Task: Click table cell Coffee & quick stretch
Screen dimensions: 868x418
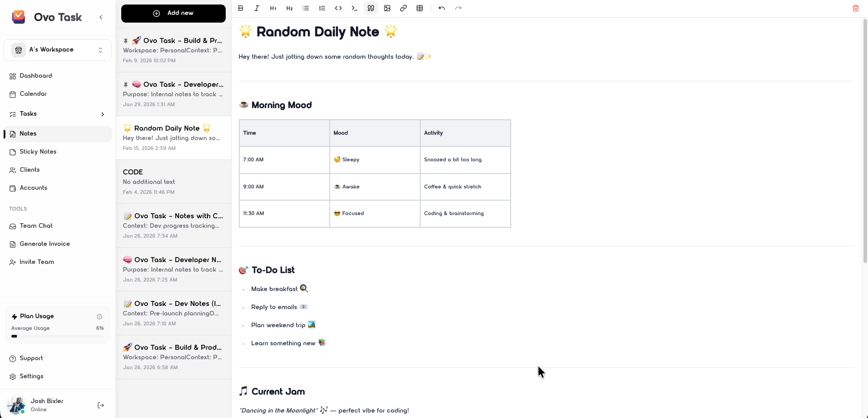Action: pyautogui.click(x=465, y=187)
